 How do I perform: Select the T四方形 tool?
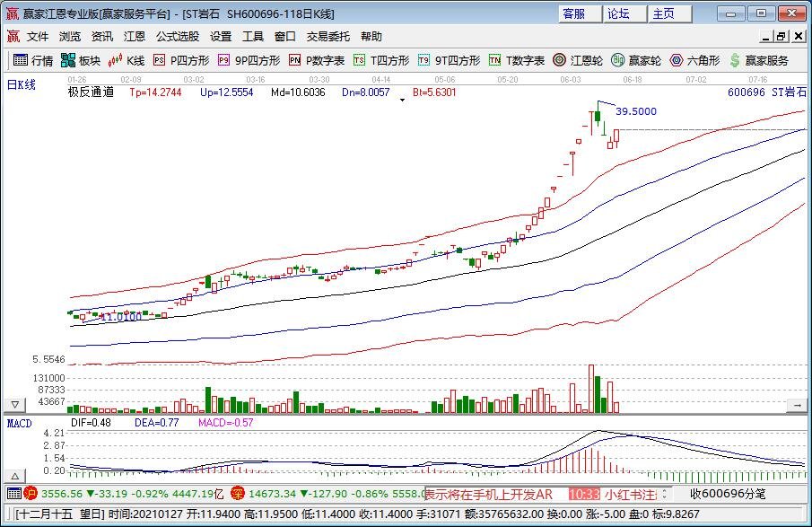[381, 61]
